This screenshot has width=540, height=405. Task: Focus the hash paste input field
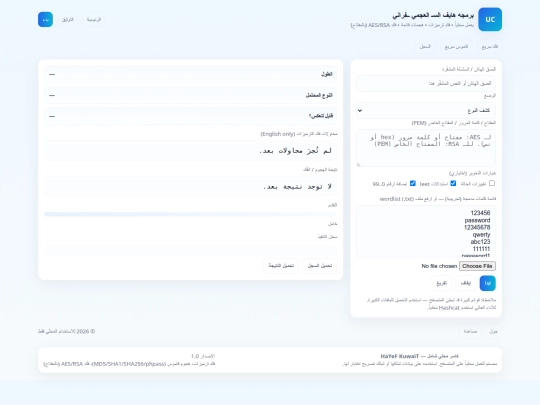(426, 83)
